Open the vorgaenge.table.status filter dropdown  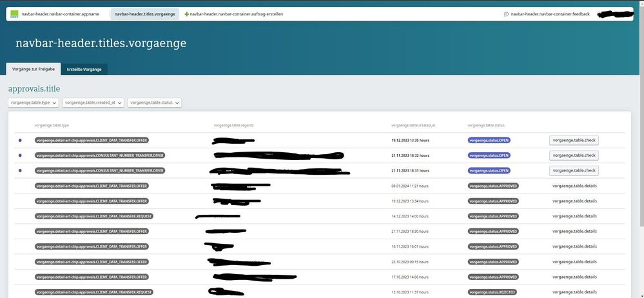tap(155, 103)
